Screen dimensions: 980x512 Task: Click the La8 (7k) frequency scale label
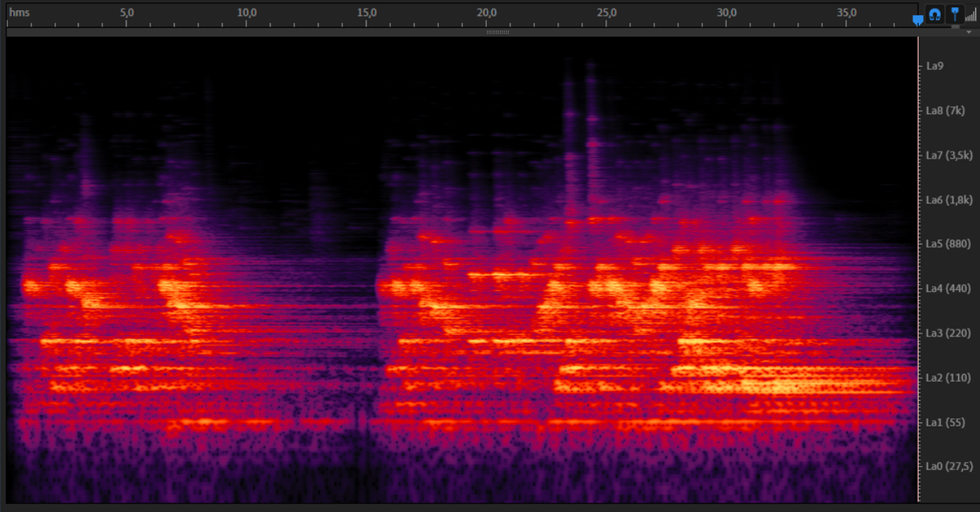(945, 110)
